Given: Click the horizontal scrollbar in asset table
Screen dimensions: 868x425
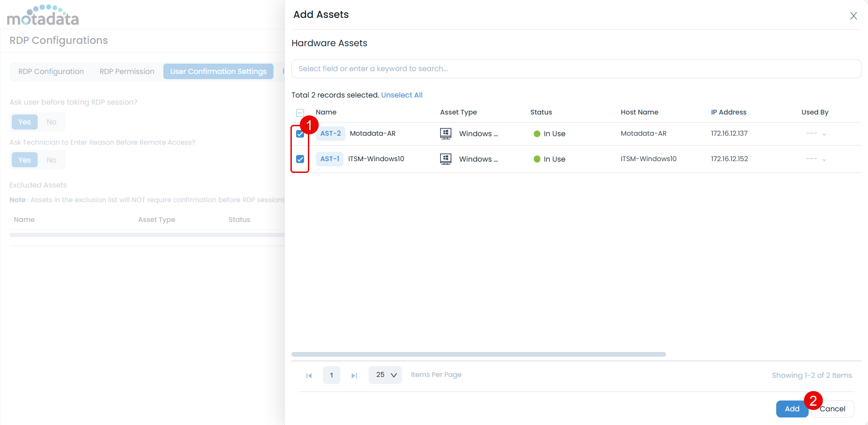Looking at the screenshot, I should pyautogui.click(x=478, y=354).
